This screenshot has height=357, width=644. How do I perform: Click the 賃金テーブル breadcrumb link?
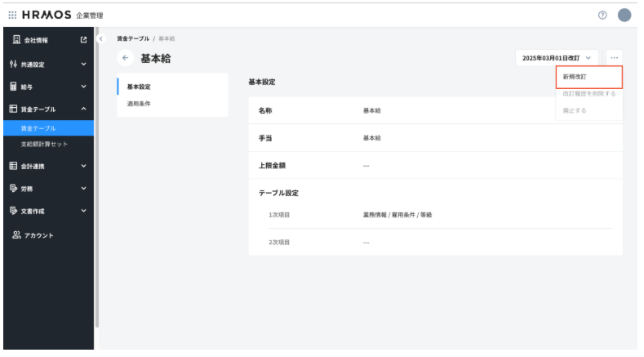coord(134,38)
